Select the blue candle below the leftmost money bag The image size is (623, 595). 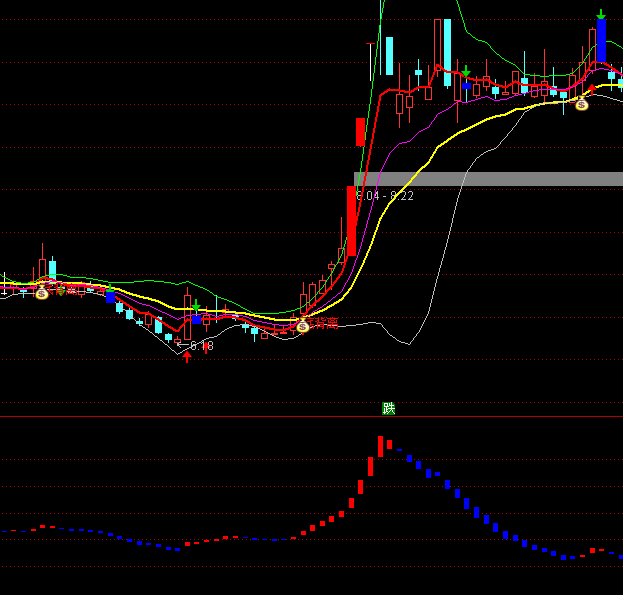pyautogui.click(x=110, y=297)
